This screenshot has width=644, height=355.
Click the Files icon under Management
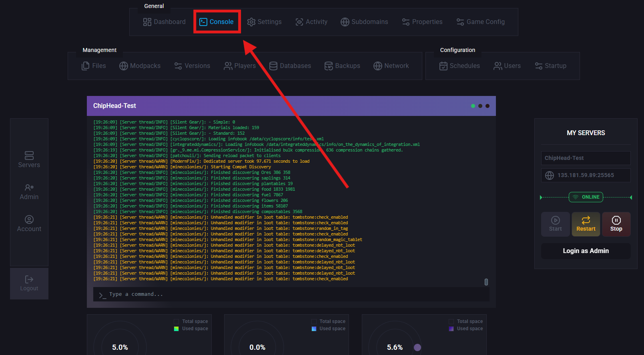(85, 66)
